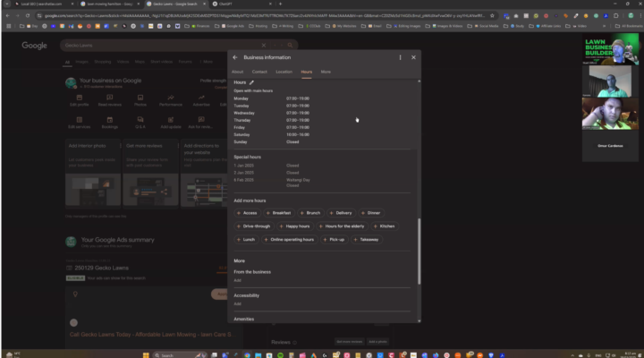This screenshot has width=644, height=358.
Task: Add Breakfast hours chip
Action: (278, 213)
